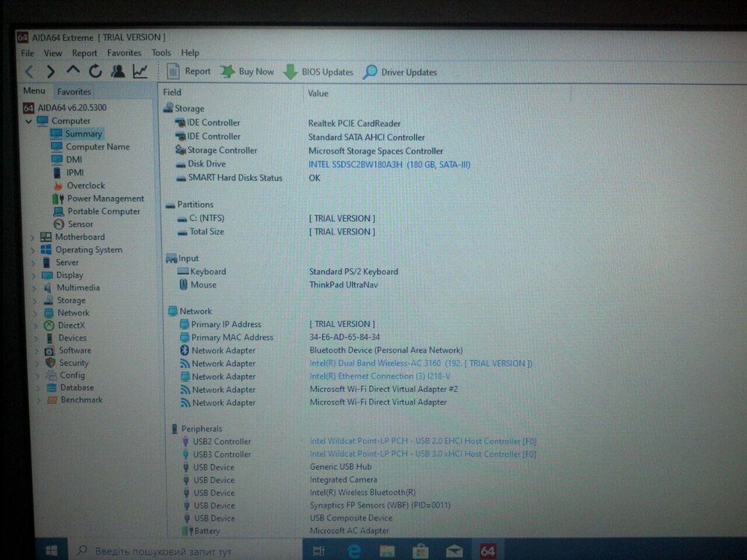
Task: Click the Refresh toolbar icon
Action: click(95, 72)
